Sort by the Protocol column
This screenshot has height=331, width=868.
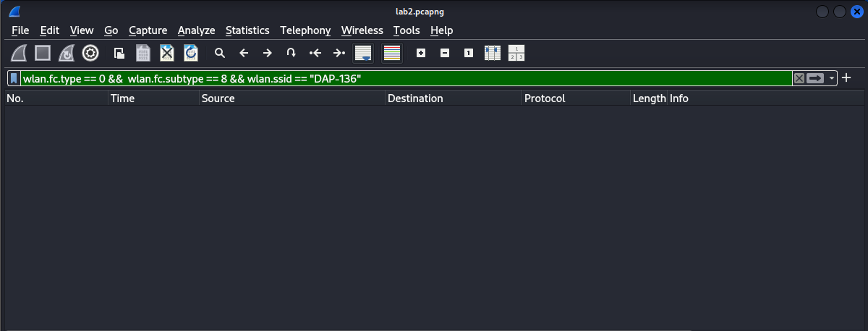click(x=576, y=99)
